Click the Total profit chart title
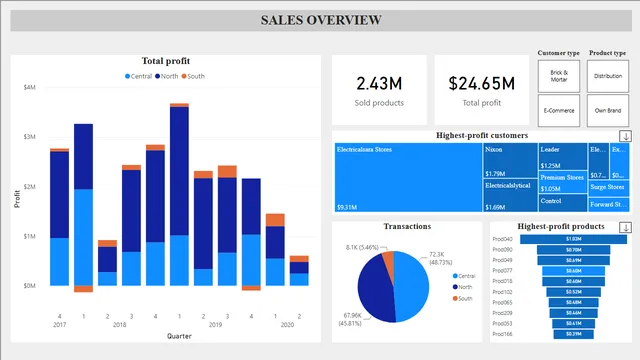This screenshot has height=360, width=640. [x=166, y=61]
